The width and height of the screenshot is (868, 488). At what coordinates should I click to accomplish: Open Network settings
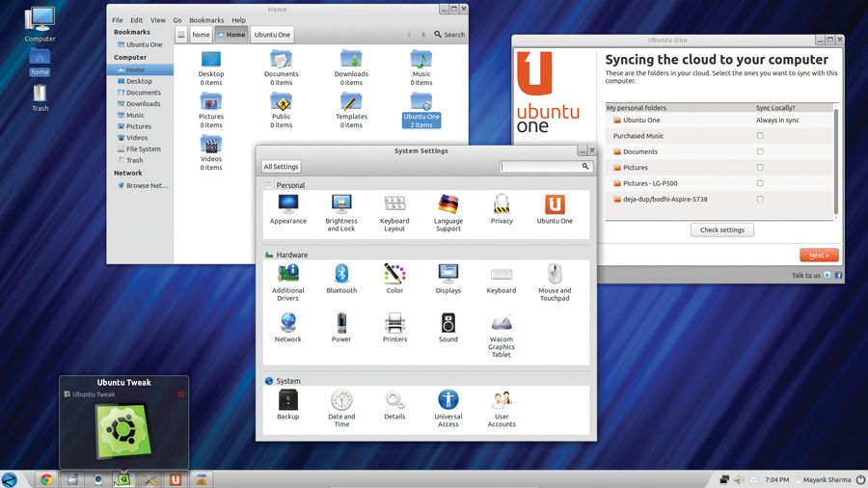287,328
